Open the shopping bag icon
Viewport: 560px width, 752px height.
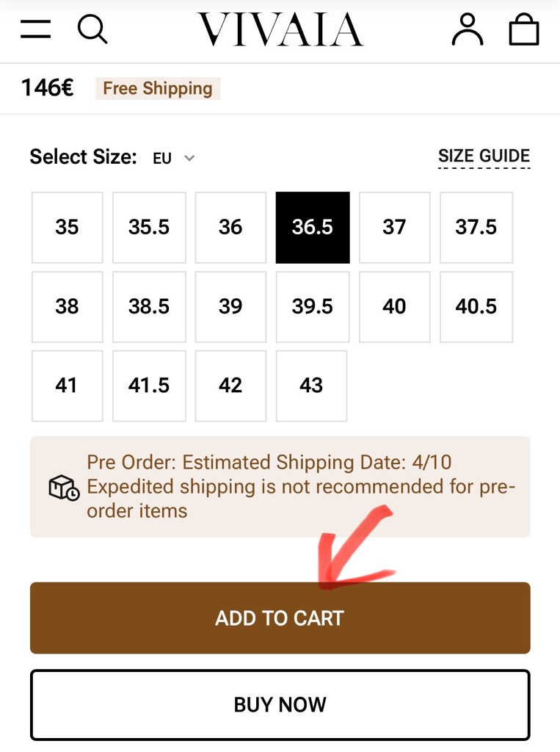pos(523,29)
